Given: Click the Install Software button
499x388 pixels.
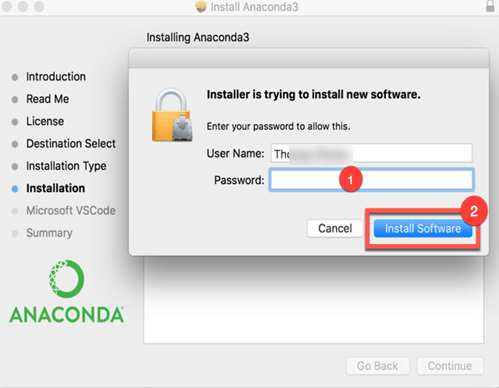Looking at the screenshot, I should [423, 229].
